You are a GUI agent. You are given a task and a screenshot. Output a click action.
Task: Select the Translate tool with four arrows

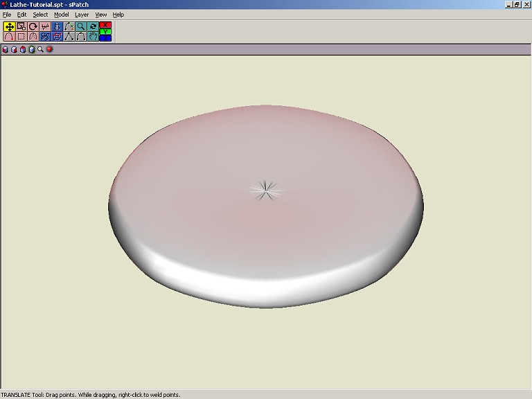(10, 26)
